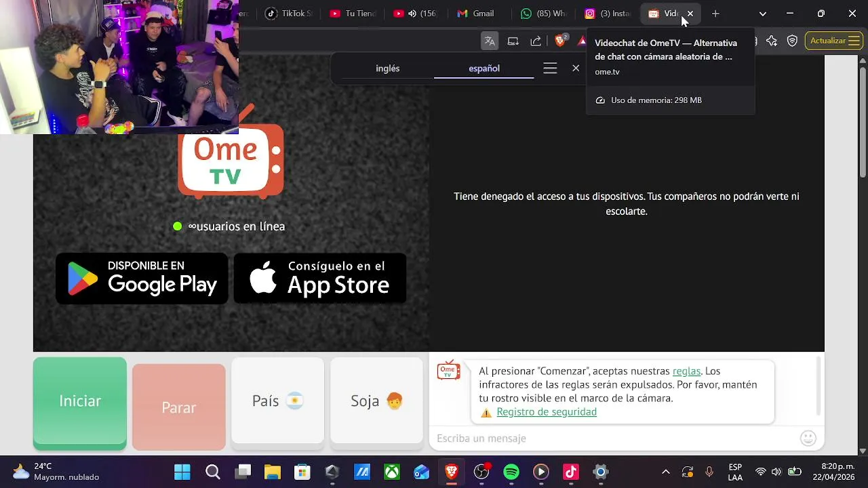Switch to the Instagram tab
This screenshot has width=868, height=488.
tap(608, 14)
